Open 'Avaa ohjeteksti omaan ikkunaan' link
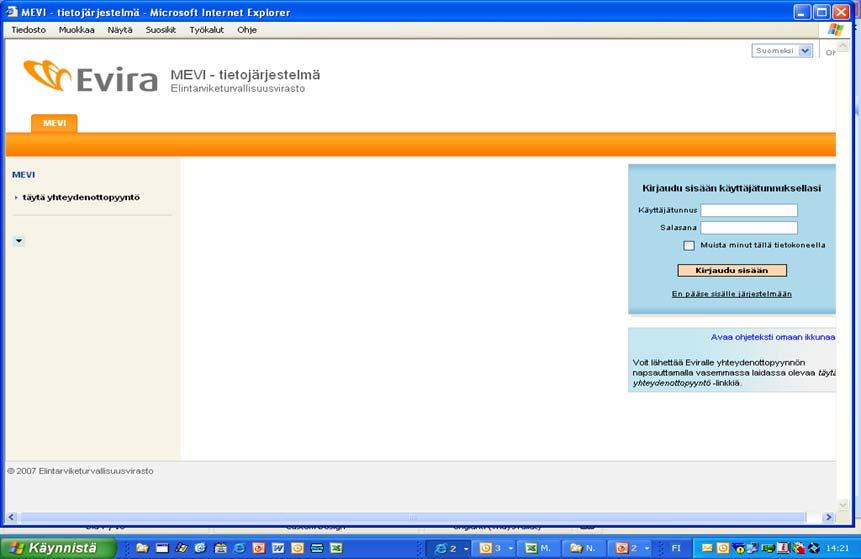The image size is (861, 559). coord(773,337)
